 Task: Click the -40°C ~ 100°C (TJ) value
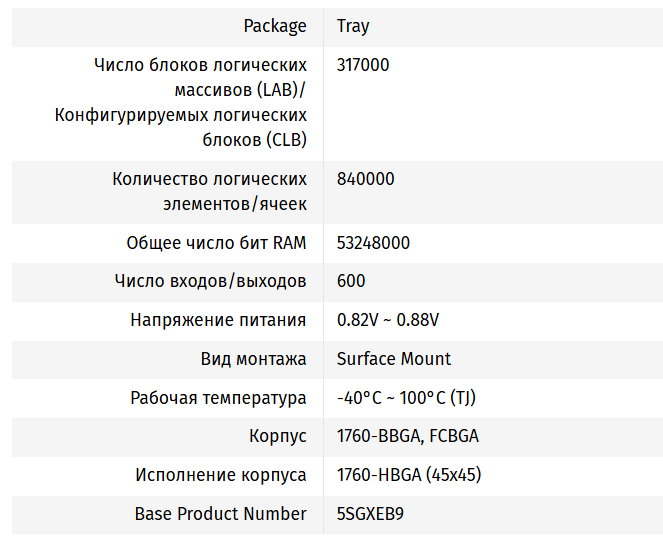406,398
